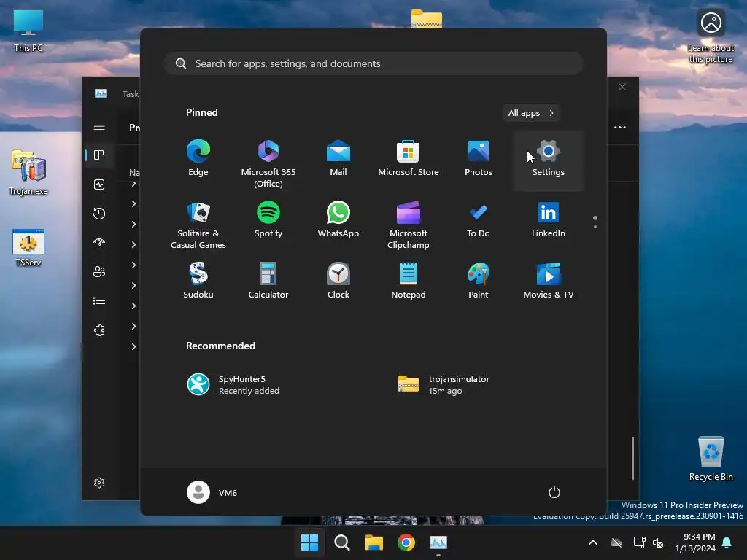This screenshot has height=560, width=747.
Task: Open Task Manager settings gear
Action: coord(99,483)
